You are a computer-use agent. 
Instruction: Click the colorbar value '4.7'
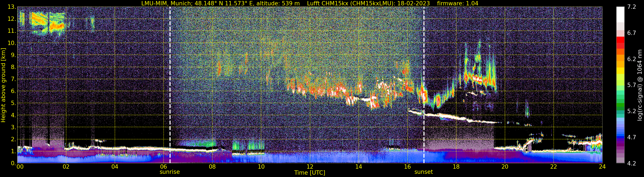[632, 137]
